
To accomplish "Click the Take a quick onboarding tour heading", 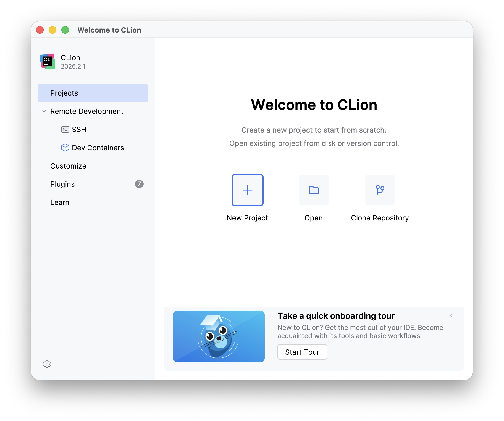I will (336, 316).
